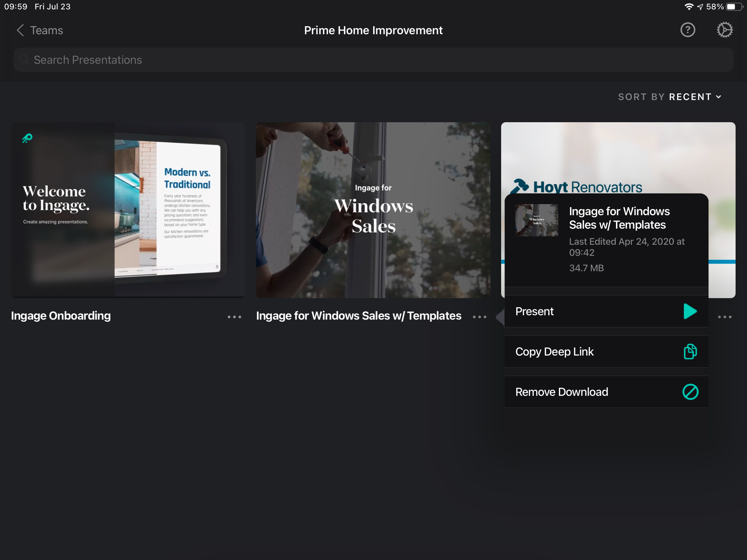Click the copy icon beside Copy Deep Link

click(690, 352)
